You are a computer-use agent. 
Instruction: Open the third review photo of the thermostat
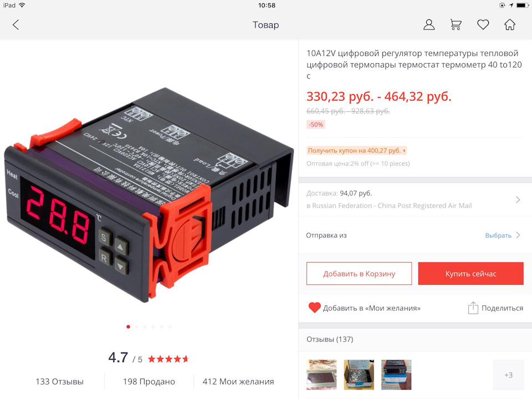coord(396,375)
